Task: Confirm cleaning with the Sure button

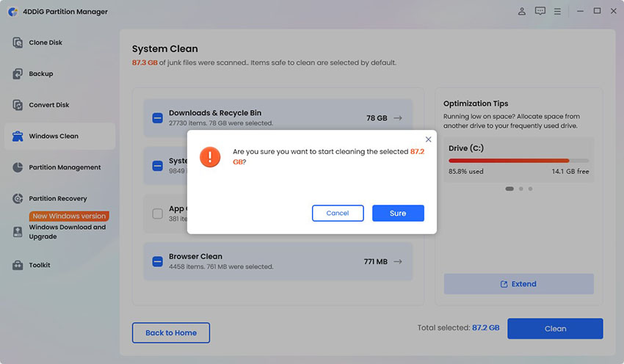Action: pyautogui.click(x=398, y=213)
